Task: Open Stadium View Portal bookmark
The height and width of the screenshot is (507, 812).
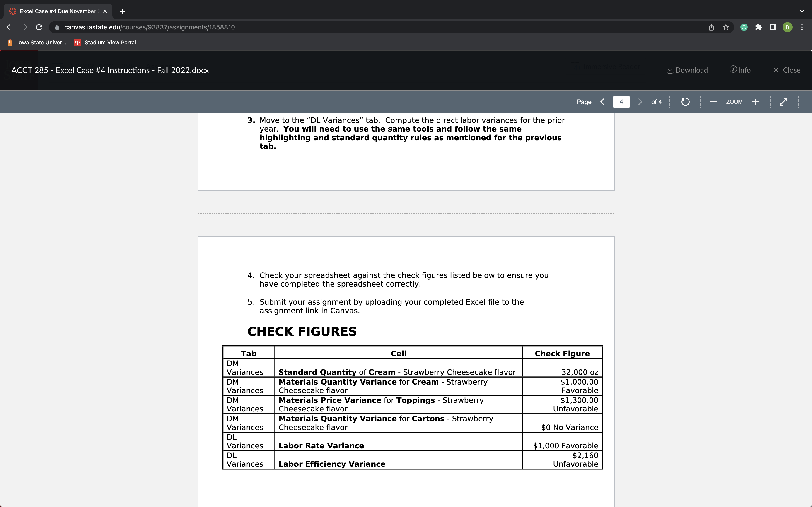Action: [x=105, y=43]
